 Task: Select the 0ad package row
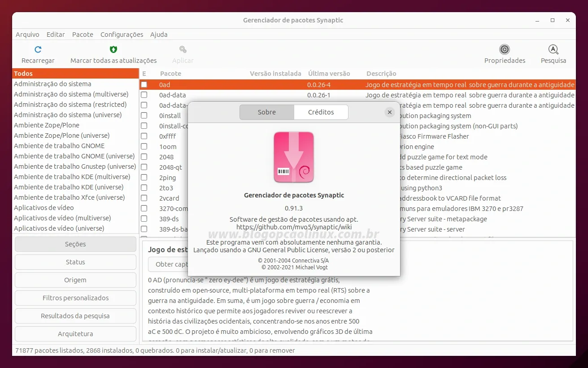[357, 84]
